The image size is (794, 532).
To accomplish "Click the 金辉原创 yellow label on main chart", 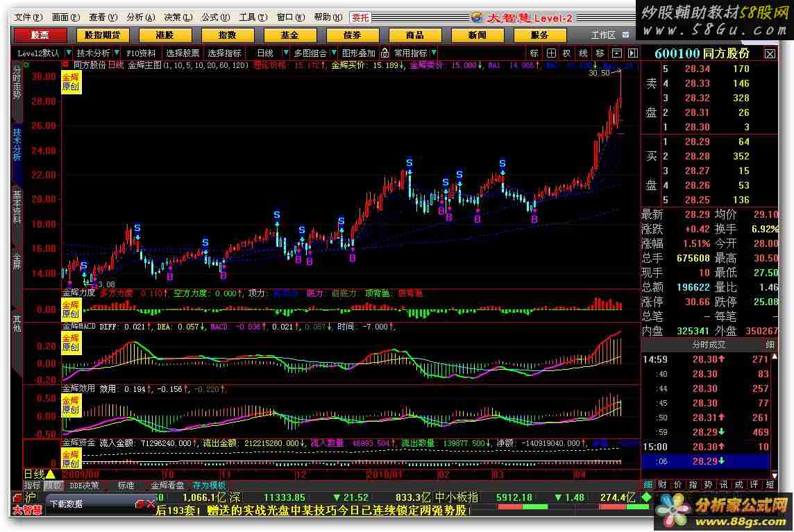I will coord(71,82).
